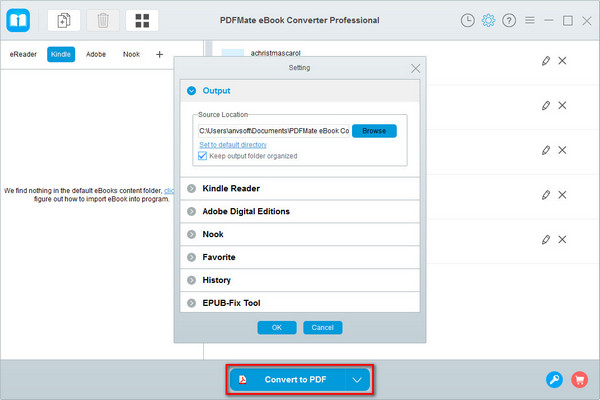This screenshot has width=600, height=400.
Task: Edit metadata of the achristmascarol book
Action: tap(546, 60)
